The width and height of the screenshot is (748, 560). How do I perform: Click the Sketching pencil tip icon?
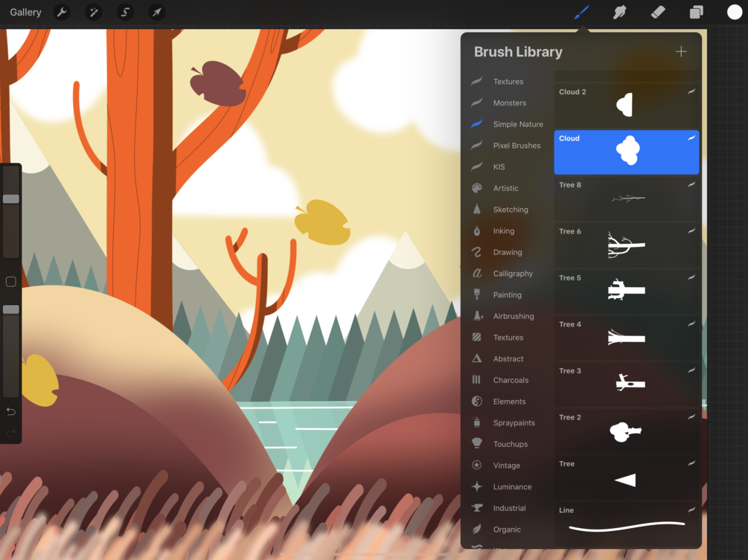(476, 209)
